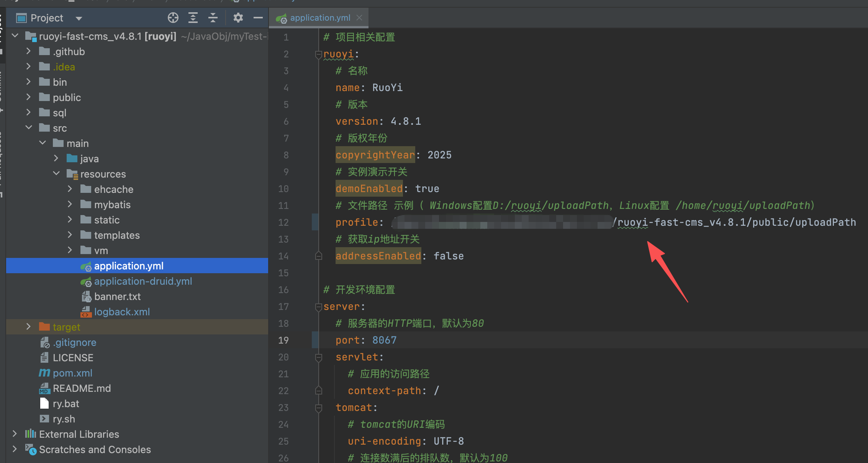The width and height of the screenshot is (868, 463).
Task: Toggle fold marker beside tomcat line
Action: pos(318,408)
